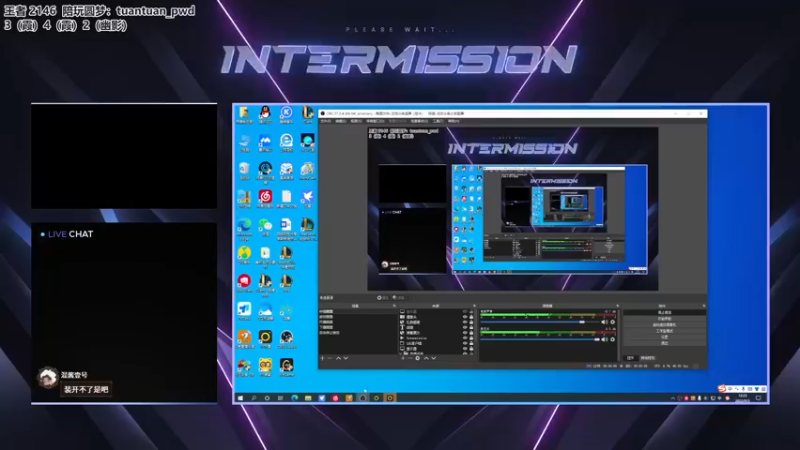
Task: Open Edge from the taskbar
Action: 294,398
